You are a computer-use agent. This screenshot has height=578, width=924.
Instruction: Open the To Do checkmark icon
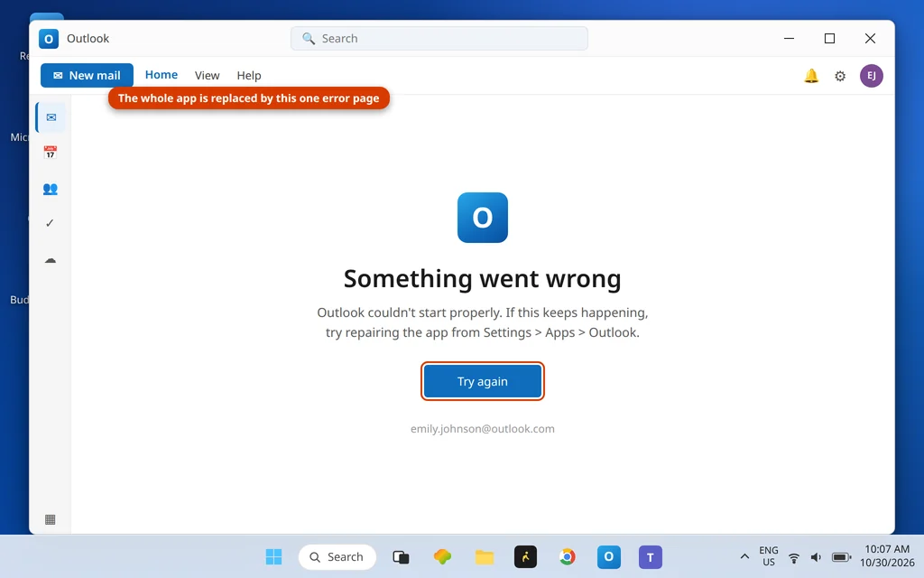(x=51, y=223)
